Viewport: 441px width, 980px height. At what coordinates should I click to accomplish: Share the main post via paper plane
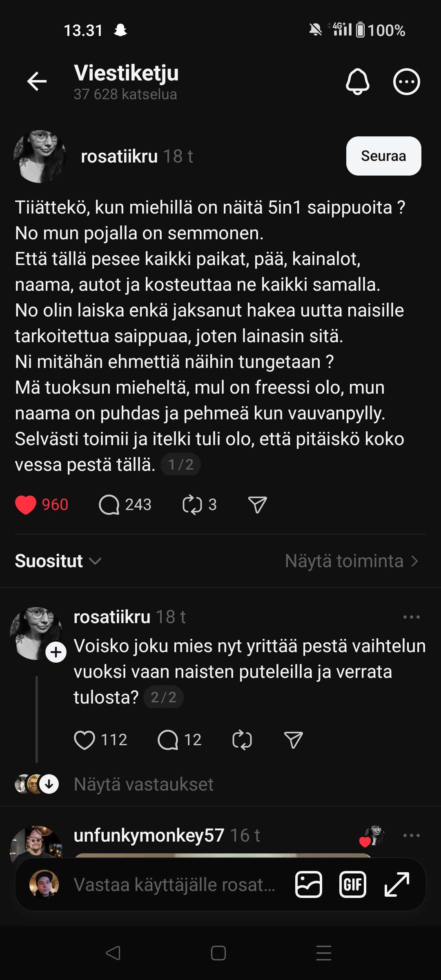pyautogui.click(x=258, y=505)
